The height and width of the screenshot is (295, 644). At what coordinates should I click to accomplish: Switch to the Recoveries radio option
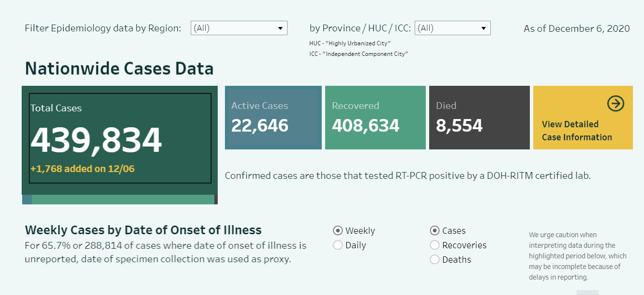pos(434,245)
